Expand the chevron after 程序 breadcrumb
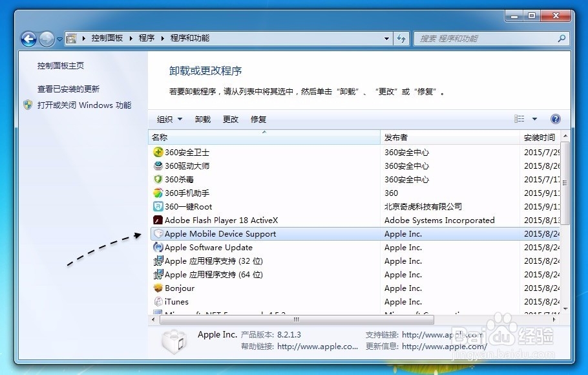The height and width of the screenshot is (375, 588). pos(163,38)
